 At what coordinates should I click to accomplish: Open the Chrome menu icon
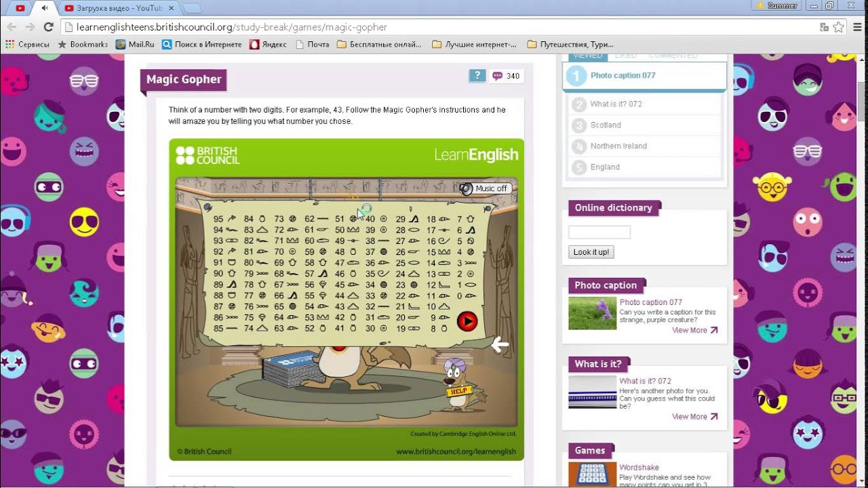[x=857, y=27]
